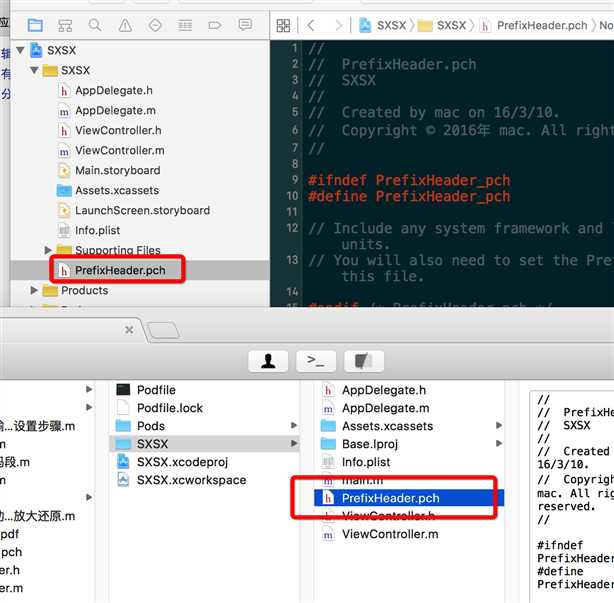Expand Assets.xcassets arrow in Finder
Screen dimensions: 614x603
coord(499,425)
